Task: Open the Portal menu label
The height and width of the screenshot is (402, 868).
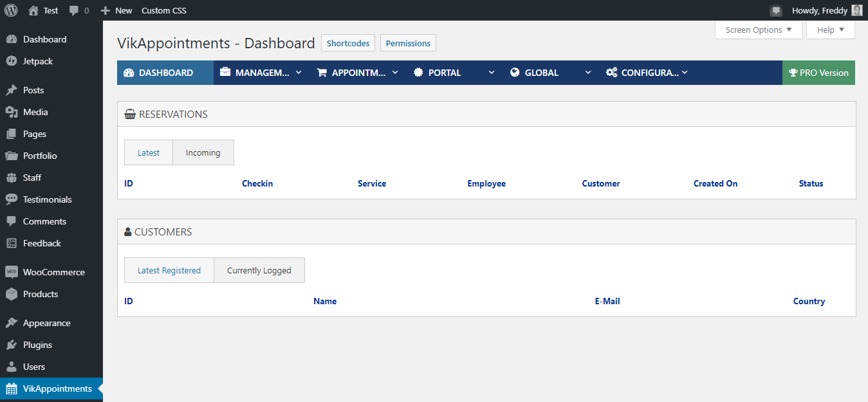Action: (x=445, y=73)
